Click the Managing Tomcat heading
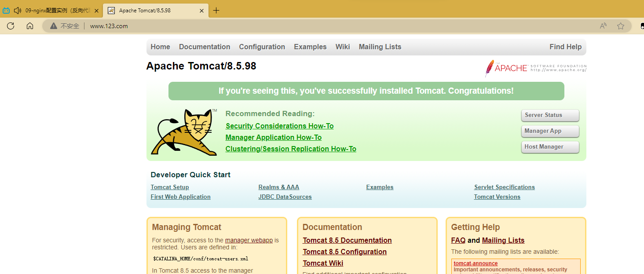The height and width of the screenshot is (274, 644). tap(187, 227)
